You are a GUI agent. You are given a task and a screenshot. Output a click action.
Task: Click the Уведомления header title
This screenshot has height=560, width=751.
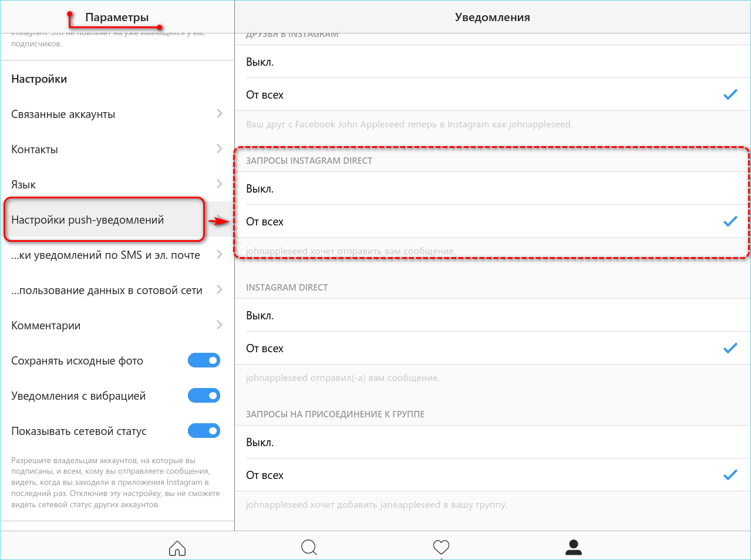[493, 17]
